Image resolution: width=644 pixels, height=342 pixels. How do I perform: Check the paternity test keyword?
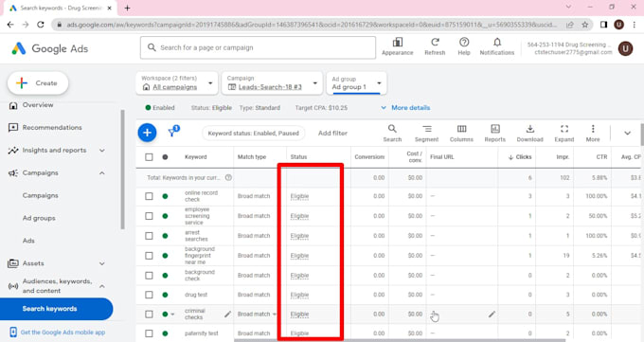click(x=149, y=333)
